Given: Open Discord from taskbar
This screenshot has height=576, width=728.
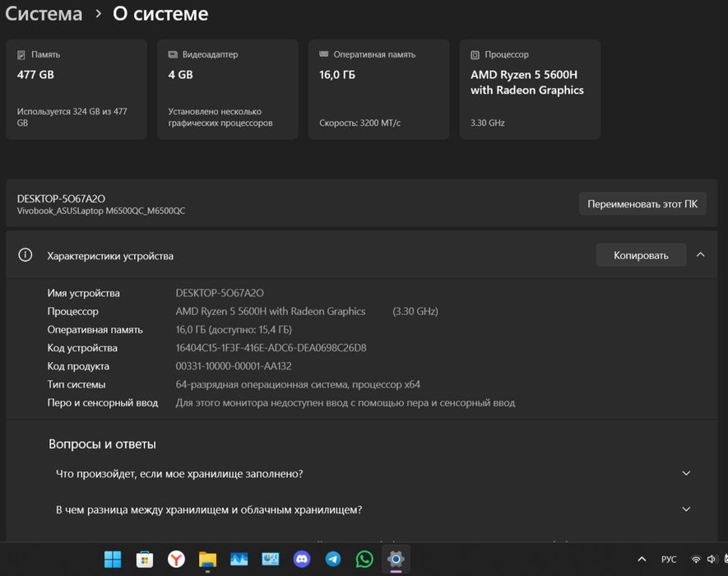Looking at the screenshot, I should (x=302, y=560).
